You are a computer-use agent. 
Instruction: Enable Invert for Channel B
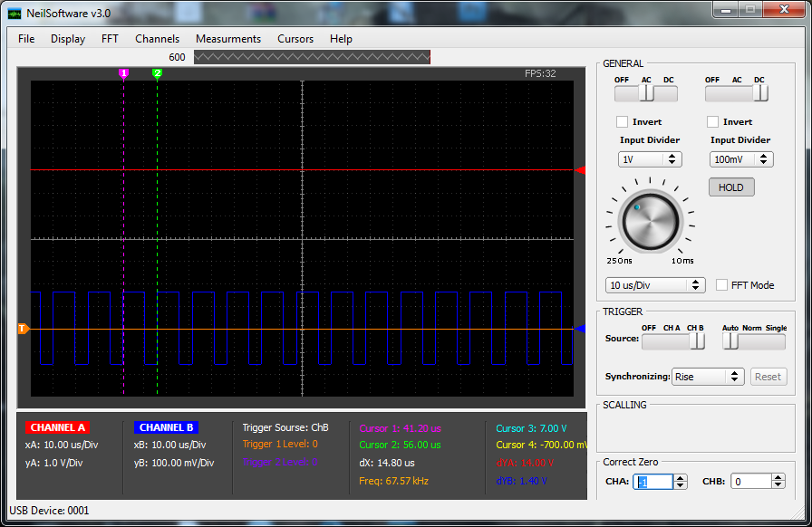tap(712, 121)
